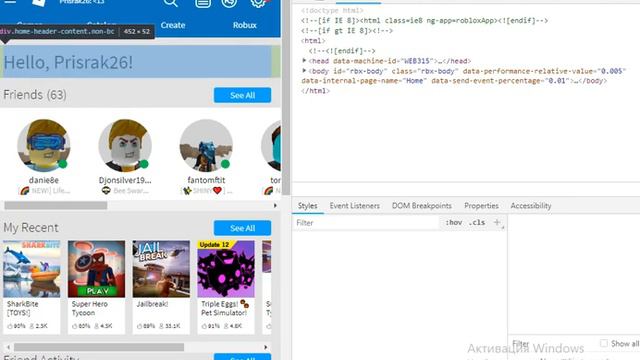Toggle the .cls class editor button
The height and width of the screenshot is (360, 640).
click(x=477, y=222)
